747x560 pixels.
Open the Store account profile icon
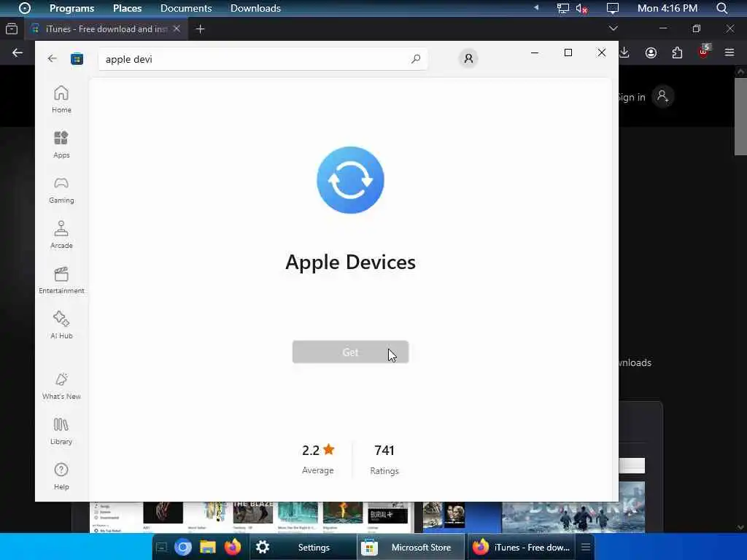468,58
